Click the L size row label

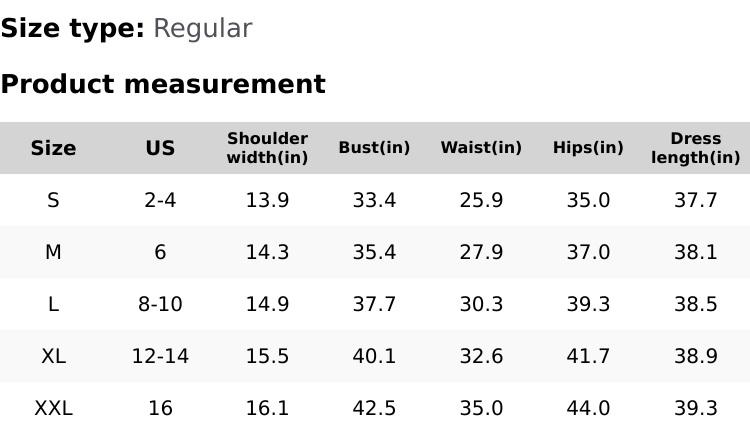53,304
